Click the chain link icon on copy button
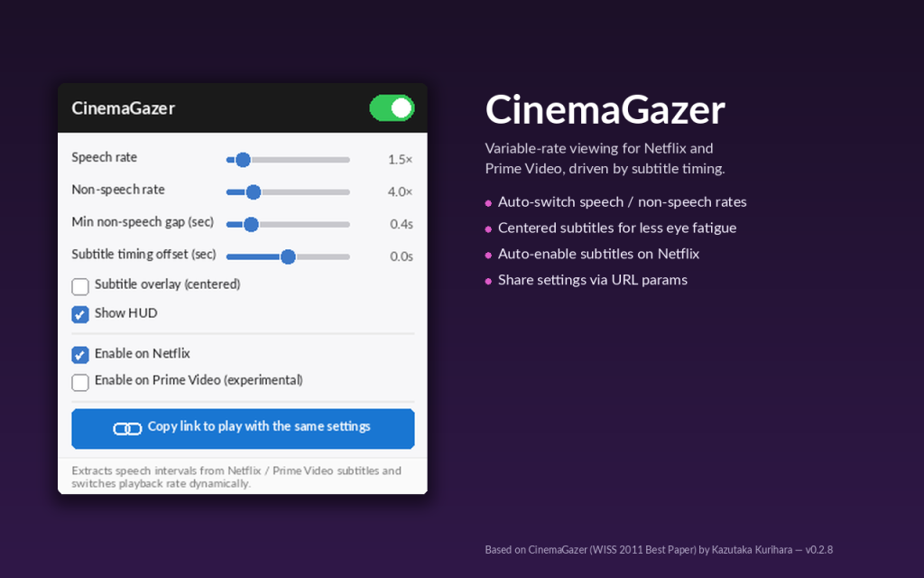Image resolution: width=924 pixels, height=578 pixels. coord(127,429)
